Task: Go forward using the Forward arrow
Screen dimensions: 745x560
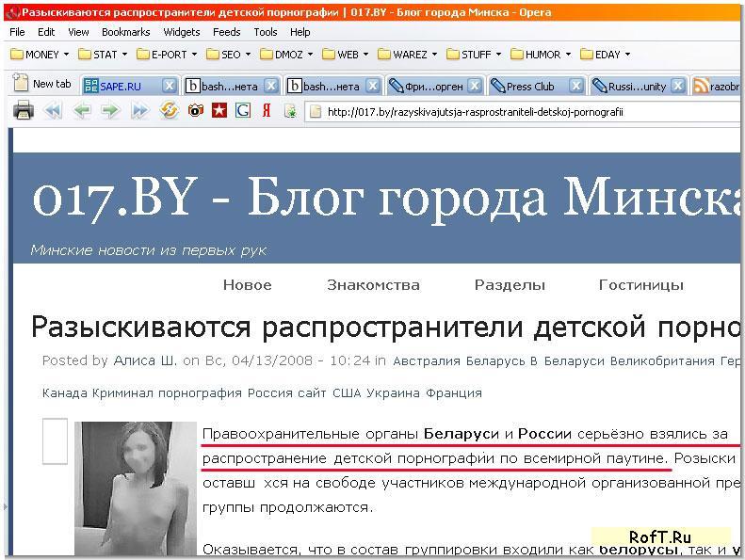Action: coord(110,111)
